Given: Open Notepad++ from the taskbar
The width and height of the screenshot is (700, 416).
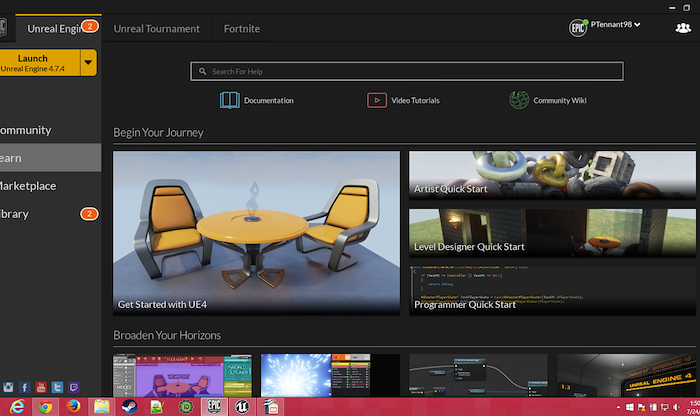Looking at the screenshot, I should (x=157, y=407).
